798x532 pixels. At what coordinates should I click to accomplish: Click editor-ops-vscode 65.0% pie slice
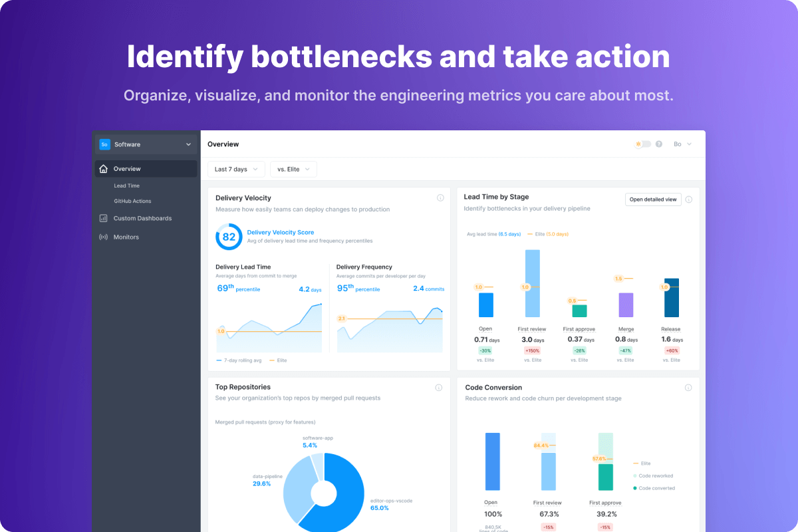(x=342, y=494)
